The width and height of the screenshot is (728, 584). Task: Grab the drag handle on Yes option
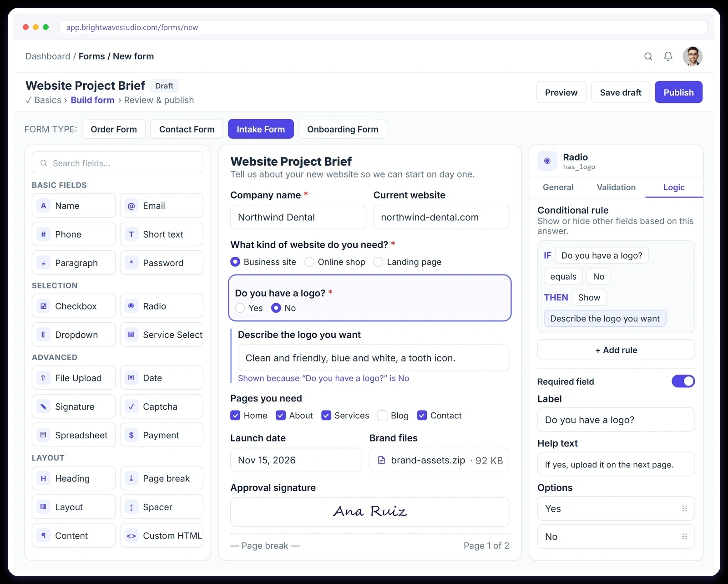[x=684, y=508]
